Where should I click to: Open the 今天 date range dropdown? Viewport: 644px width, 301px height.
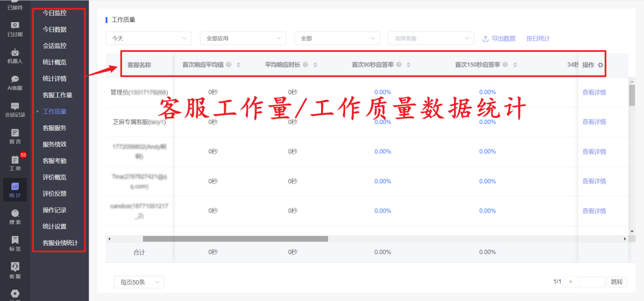pos(149,38)
